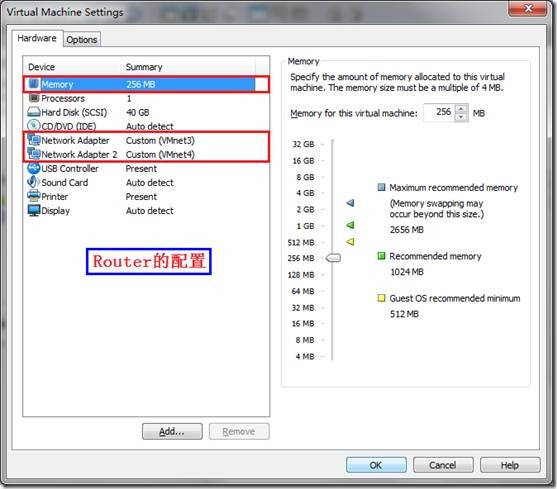The image size is (557, 489).
Task: Click the USB Controller icon
Action: (34, 168)
